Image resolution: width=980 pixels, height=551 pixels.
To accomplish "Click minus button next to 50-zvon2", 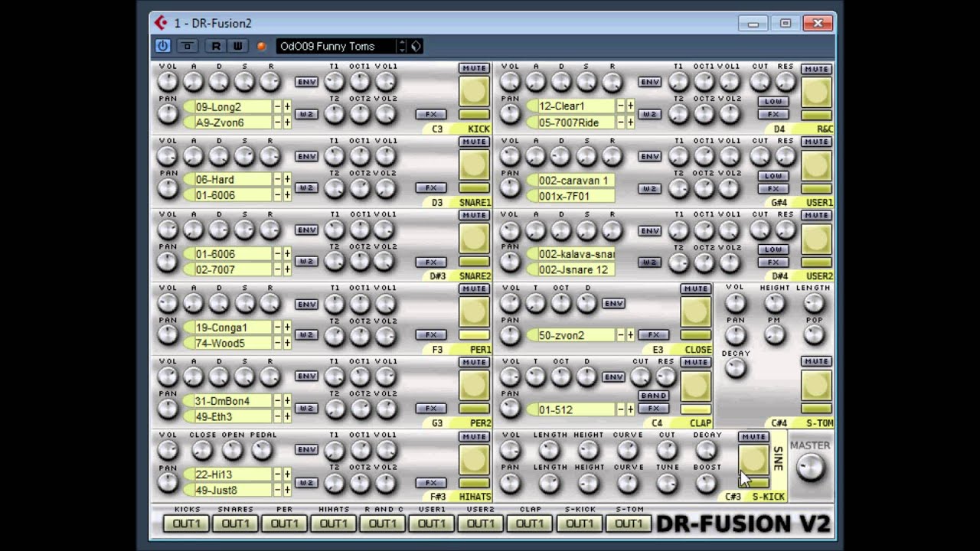I will (x=621, y=335).
